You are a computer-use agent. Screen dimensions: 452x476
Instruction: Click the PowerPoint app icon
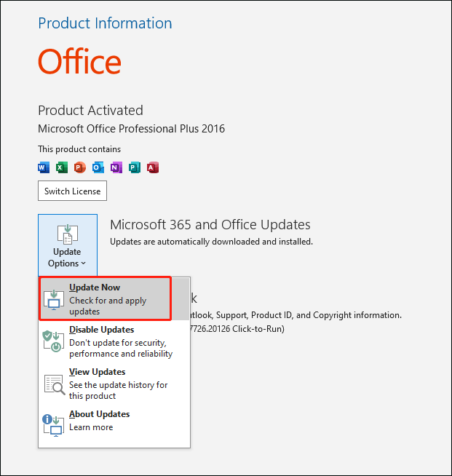(x=80, y=167)
